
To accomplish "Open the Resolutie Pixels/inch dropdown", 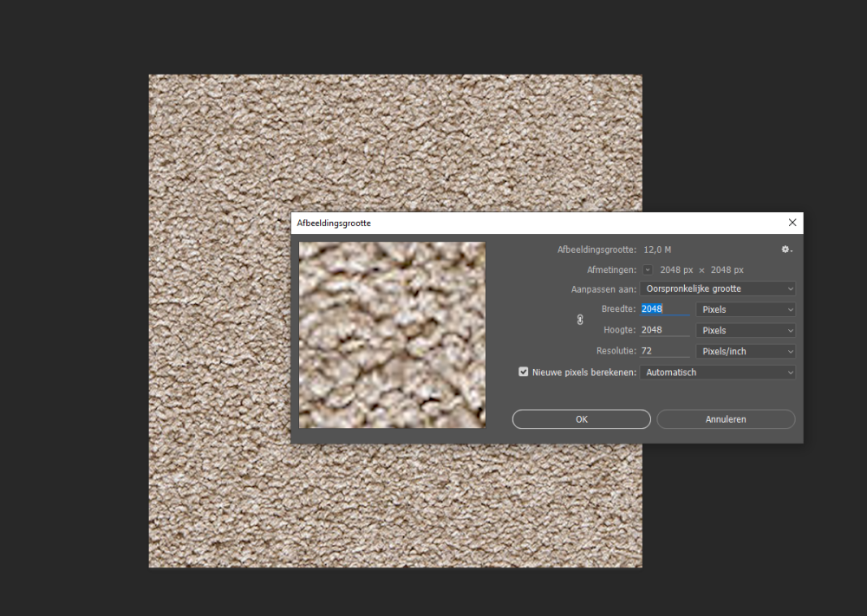I will tap(746, 351).
